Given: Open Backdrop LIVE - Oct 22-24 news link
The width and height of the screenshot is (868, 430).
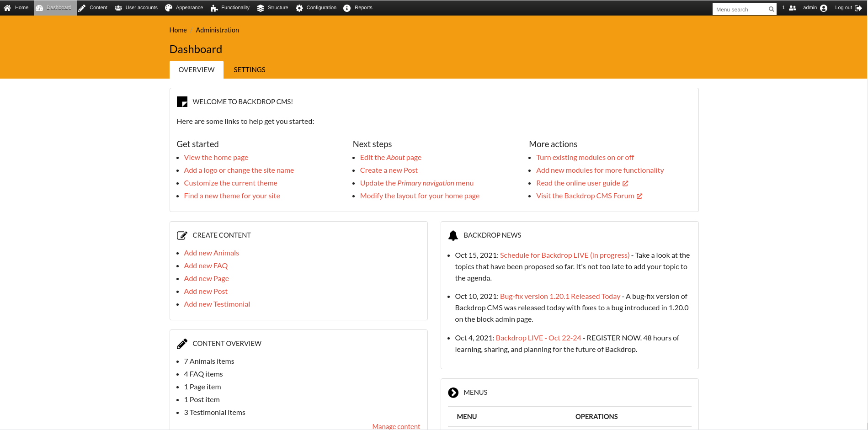Looking at the screenshot, I should [538, 338].
